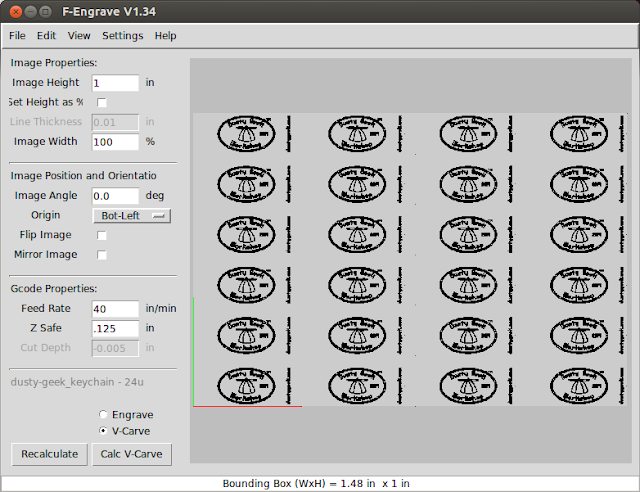640x492 pixels.
Task: Open the Help menu
Action: tap(165, 35)
